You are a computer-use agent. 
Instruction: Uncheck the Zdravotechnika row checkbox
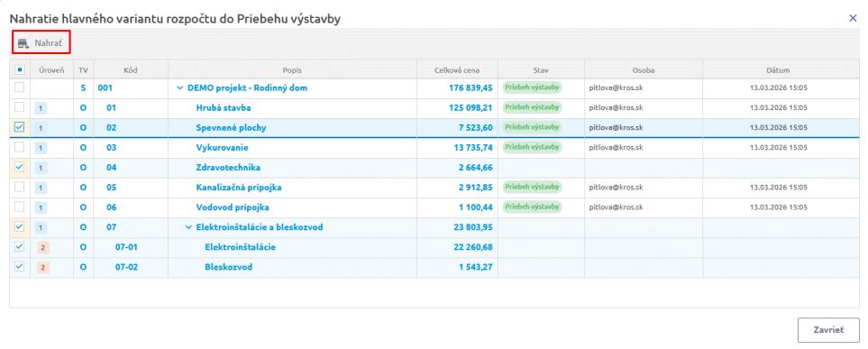(x=19, y=168)
